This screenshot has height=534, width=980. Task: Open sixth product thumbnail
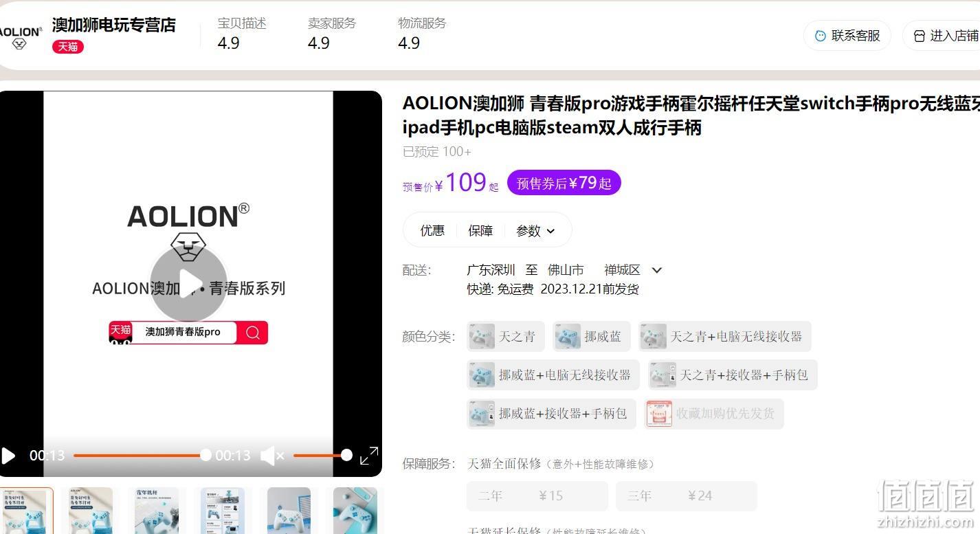[x=355, y=511]
